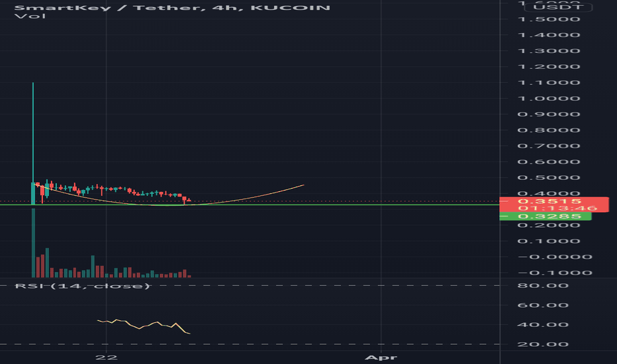This screenshot has width=617, height=364.
Task: Click the 1.1000 price scale value
Action: tap(549, 83)
